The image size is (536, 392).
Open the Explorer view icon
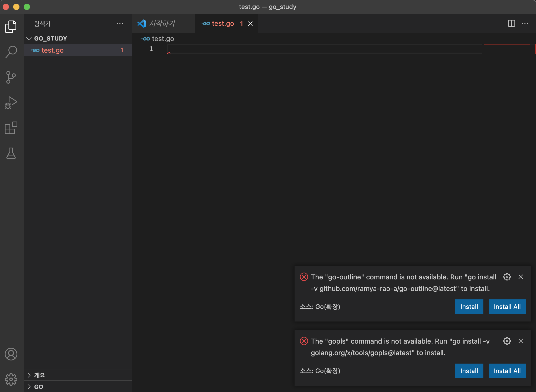[11, 27]
